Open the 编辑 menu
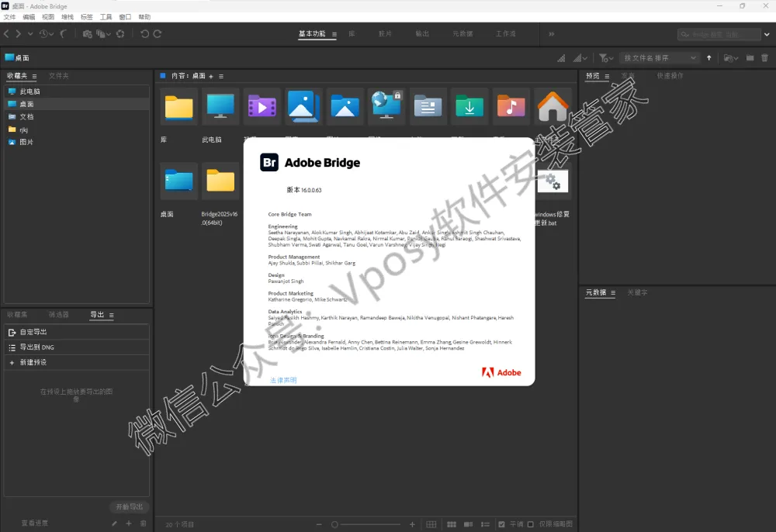The width and height of the screenshot is (776, 532). pyautogui.click(x=29, y=16)
